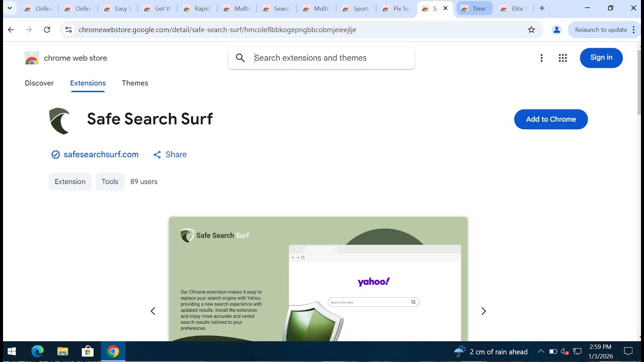Show hidden system tray icons
Screen dimensions: 644x362
pos(541,351)
